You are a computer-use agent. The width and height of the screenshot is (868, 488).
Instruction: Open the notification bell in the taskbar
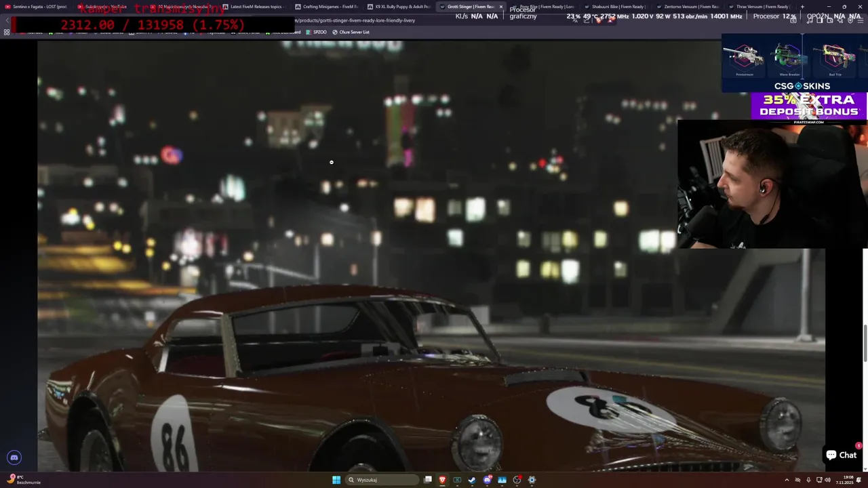pyautogui.click(x=859, y=480)
